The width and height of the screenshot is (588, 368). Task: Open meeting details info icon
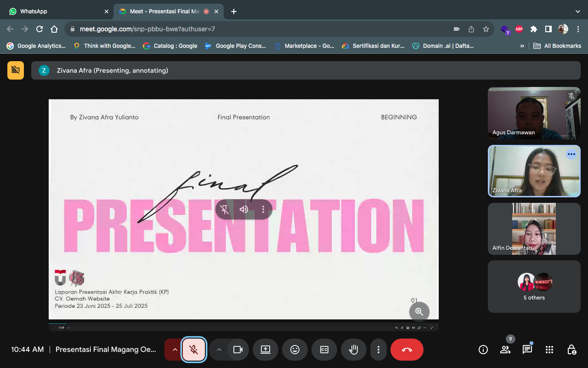(483, 350)
